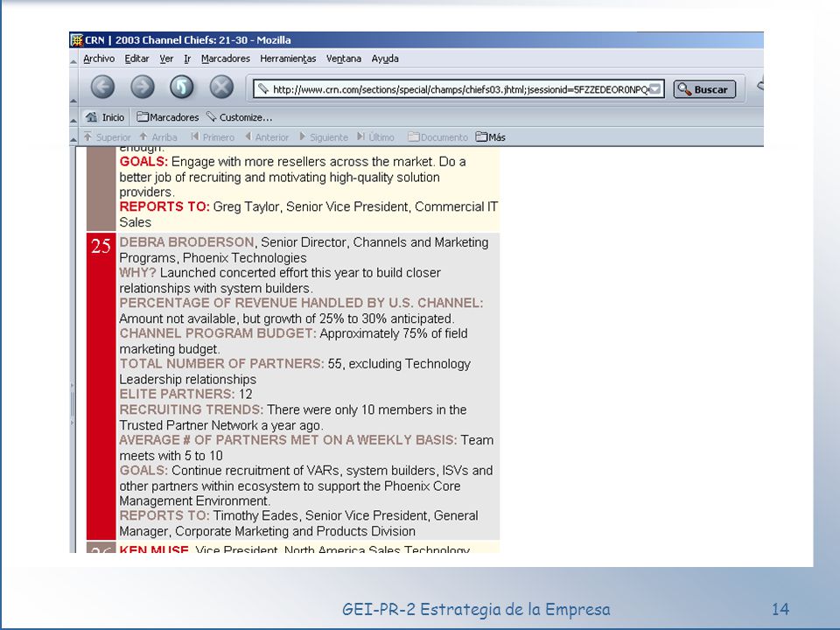
Task: Click the Primero site navigation item
Action: [213, 137]
